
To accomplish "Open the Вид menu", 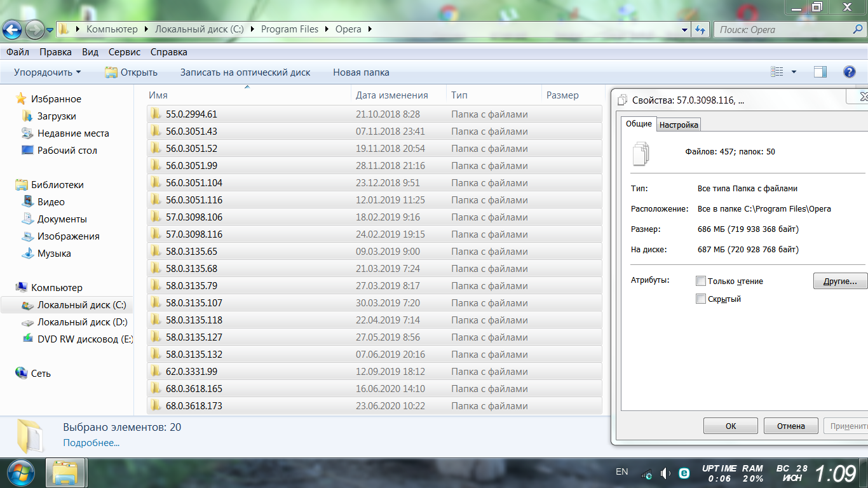I will pyautogui.click(x=90, y=52).
